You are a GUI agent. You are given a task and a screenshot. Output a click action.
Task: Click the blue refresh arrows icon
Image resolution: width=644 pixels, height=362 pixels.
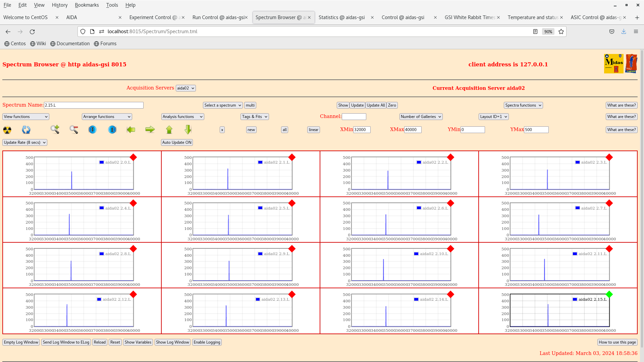pyautogui.click(x=26, y=130)
